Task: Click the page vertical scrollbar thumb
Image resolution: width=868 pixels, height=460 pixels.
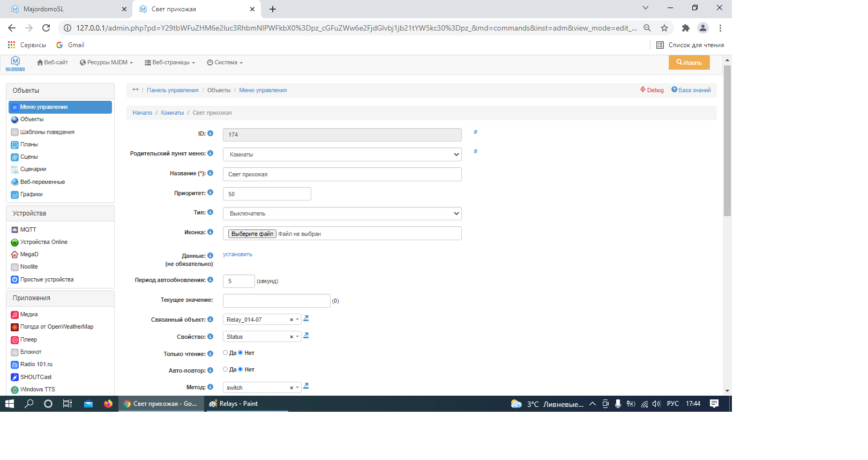Action: coord(727,140)
